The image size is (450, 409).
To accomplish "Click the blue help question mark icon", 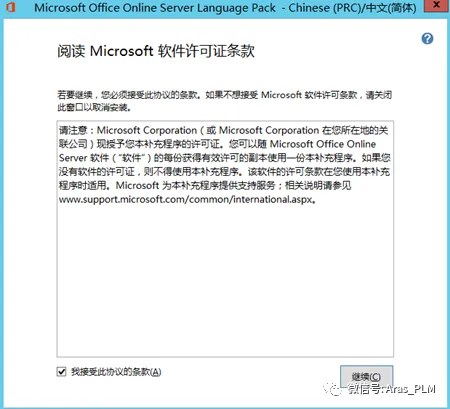I will pos(427,39).
